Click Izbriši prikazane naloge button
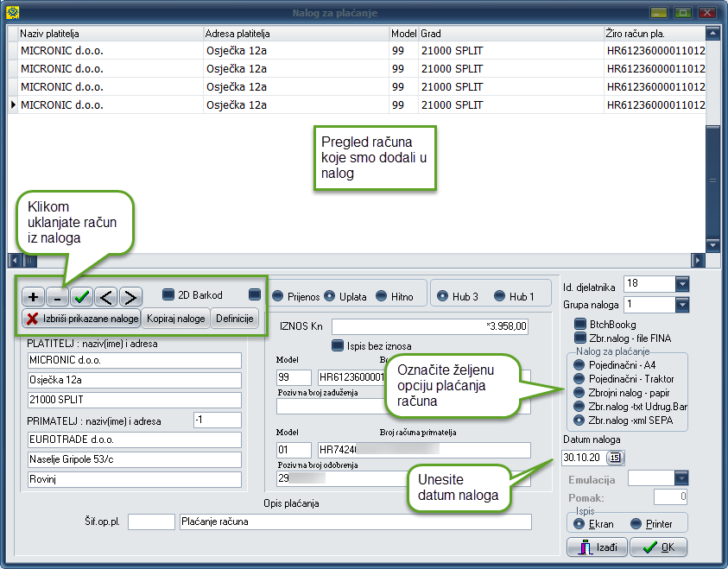Screen dimensions: 728x569 coord(81,319)
